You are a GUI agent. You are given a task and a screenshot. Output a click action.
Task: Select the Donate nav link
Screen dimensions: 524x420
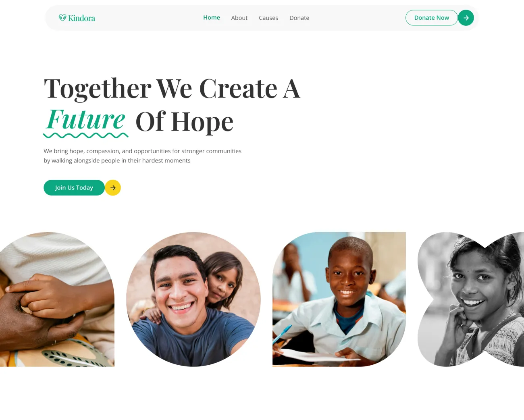coord(299,18)
